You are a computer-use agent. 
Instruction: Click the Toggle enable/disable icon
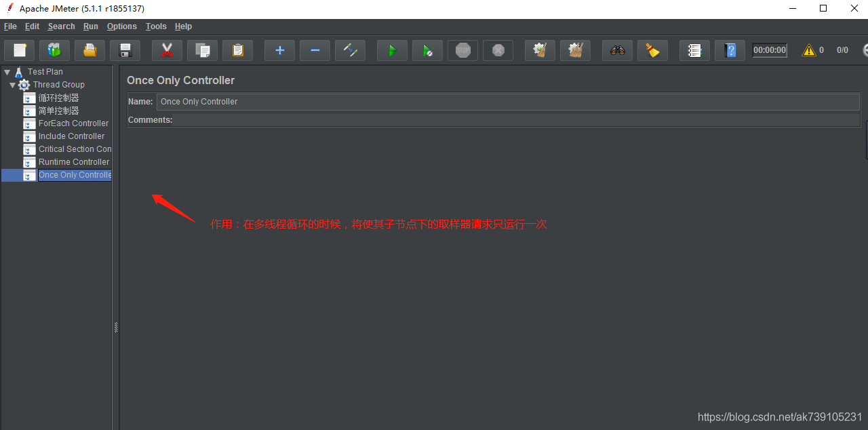coord(350,50)
